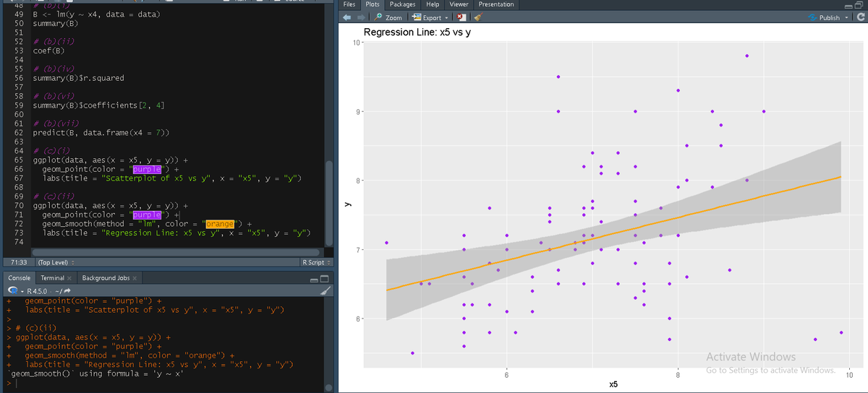The width and height of the screenshot is (868, 393).
Task: Click line 56 summary(B)$r.squared
Action: pos(78,78)
